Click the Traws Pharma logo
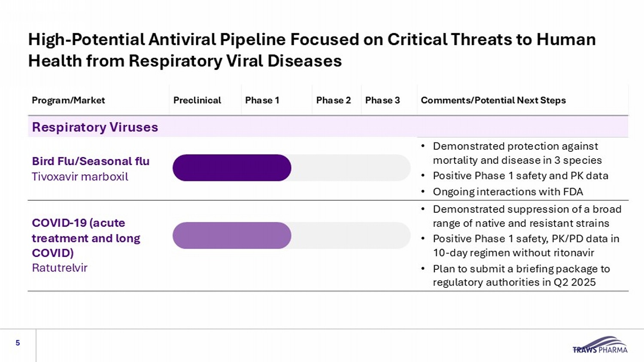644x362 pixels. click(x=600, y=345)
